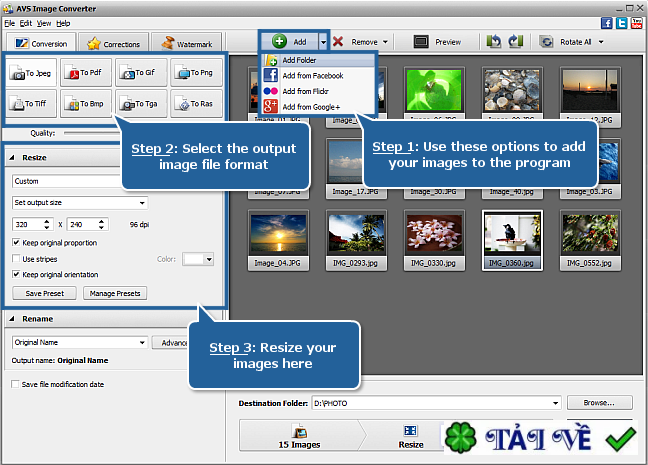
Task: Choose Add from Flickr
Action: [318, 91]
